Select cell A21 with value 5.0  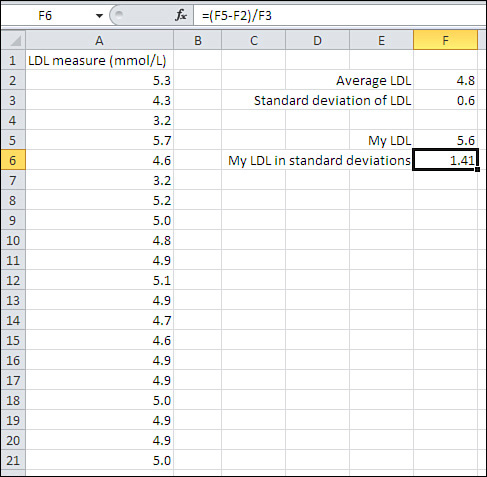[99, 460]
